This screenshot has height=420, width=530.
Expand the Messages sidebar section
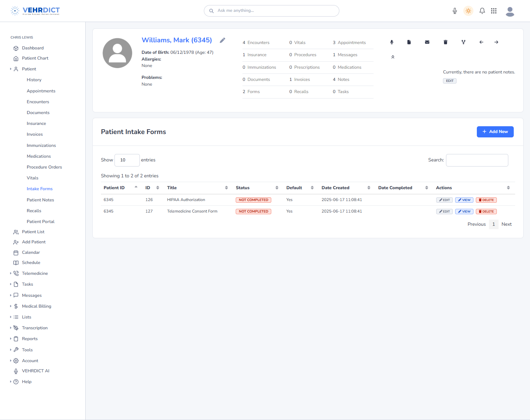[x=32, y=295]
